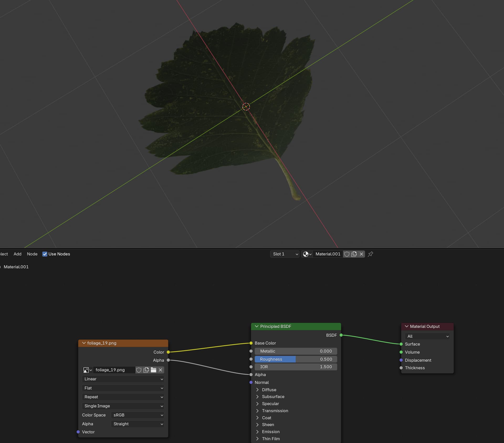The image size is (504, 443).
Task: Open the Node menu
Action: [x=32, y=254]
